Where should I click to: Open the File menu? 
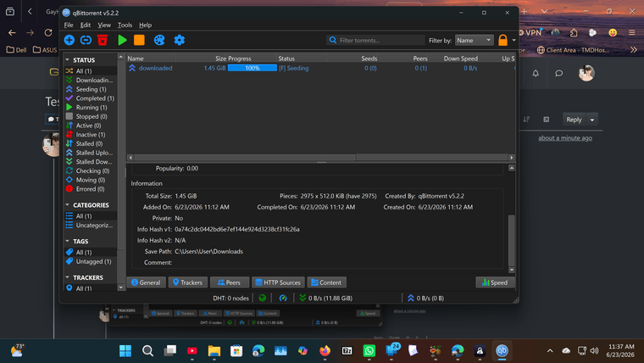coord(68,25)
